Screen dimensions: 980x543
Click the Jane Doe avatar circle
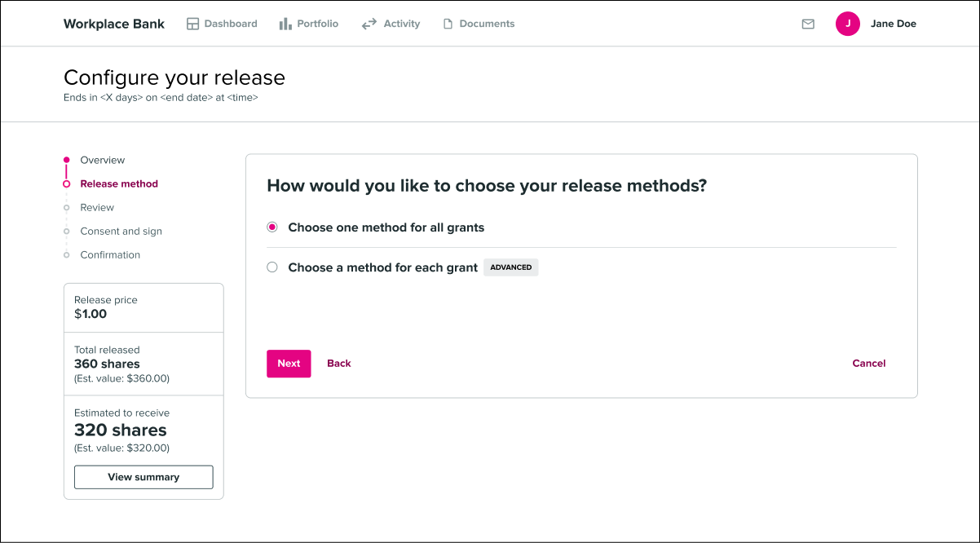pyautogui.click(x=848, y=24)
